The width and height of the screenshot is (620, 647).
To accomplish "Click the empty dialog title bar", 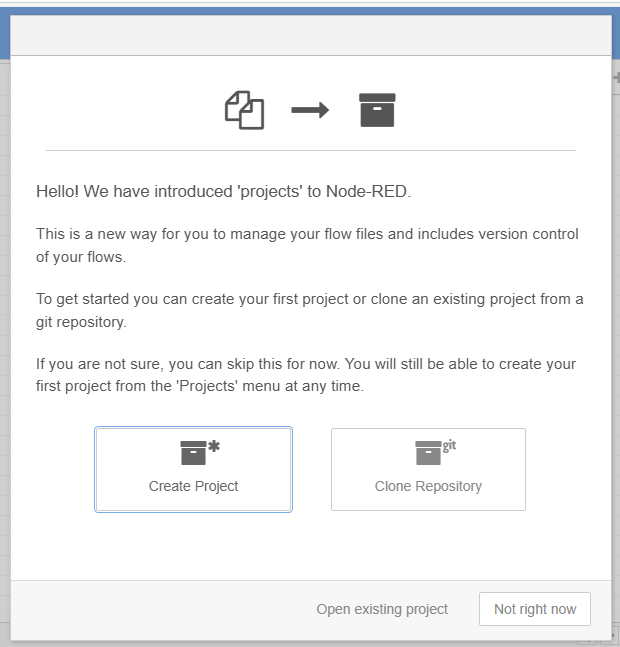I will 310,36.
